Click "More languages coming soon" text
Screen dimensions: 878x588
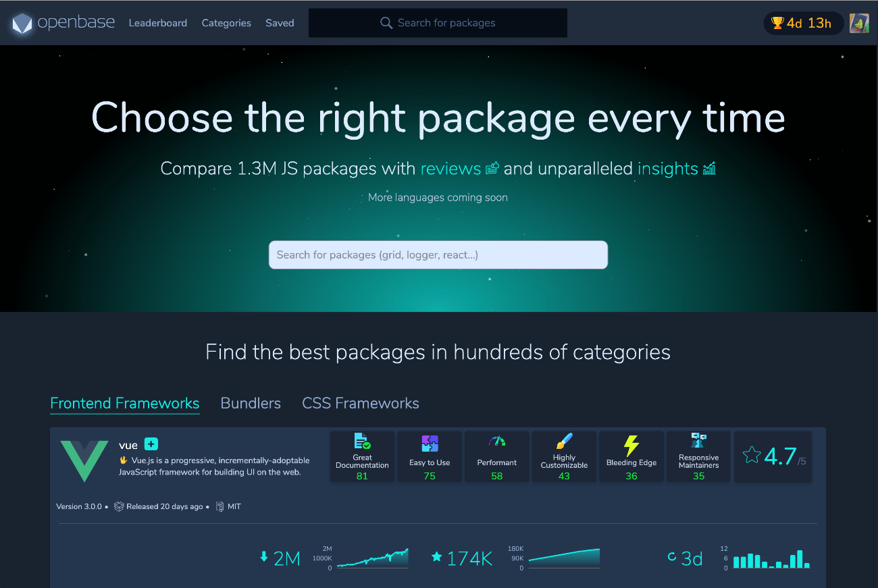pyautogui.click(x=438, y=198)
